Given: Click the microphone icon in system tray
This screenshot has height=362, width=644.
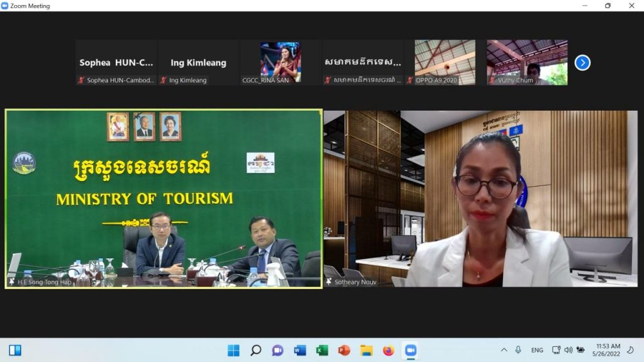Looking at the screenshot, I should [518, 350].
